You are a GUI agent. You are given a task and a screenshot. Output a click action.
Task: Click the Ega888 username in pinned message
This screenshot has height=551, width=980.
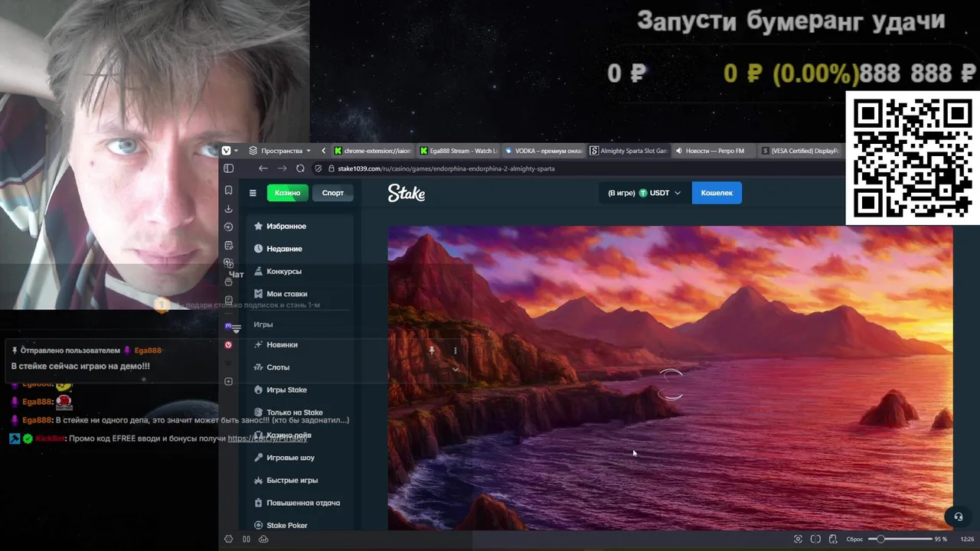pos(148,350)
